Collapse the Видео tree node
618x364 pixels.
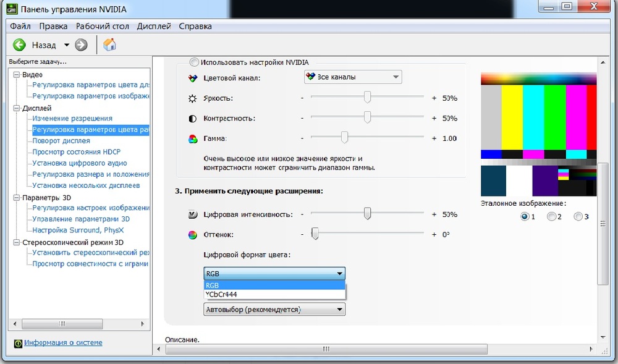coord(17,74)
